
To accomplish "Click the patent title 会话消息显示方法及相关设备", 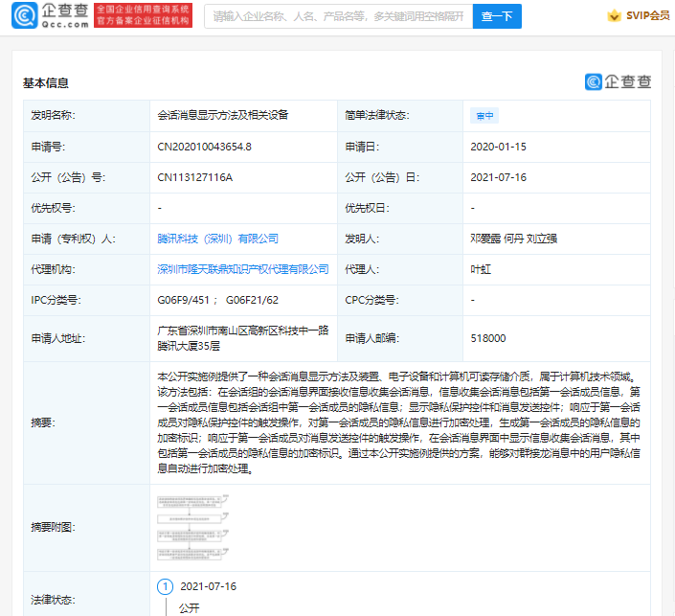I will click(x=222, y=116).
